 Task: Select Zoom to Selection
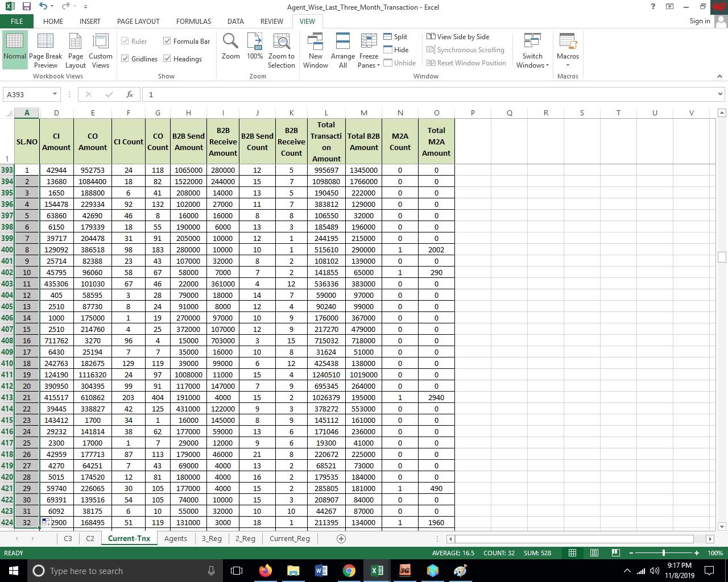tap(281, 48)
